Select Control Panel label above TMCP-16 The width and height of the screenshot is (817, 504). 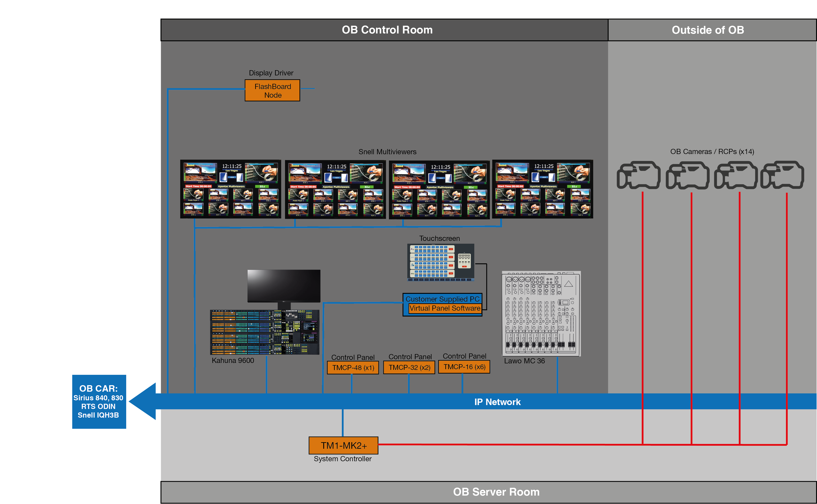click(x=464, y=356)
